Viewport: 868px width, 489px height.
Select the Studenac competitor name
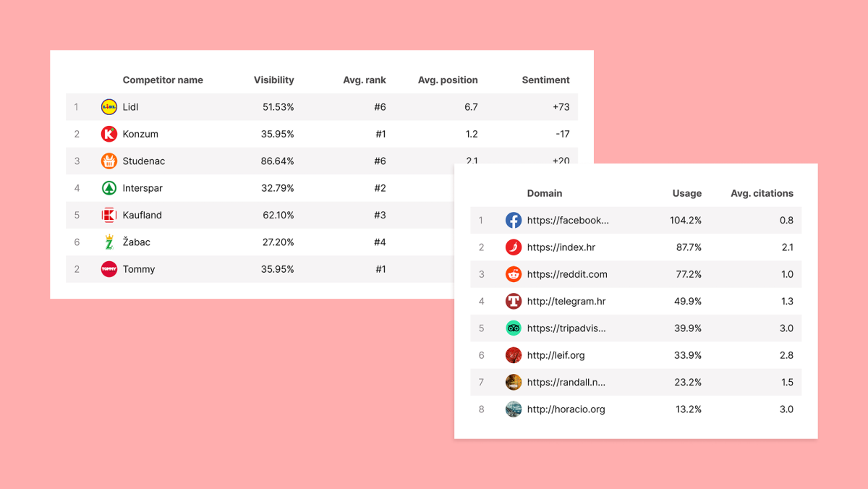[144, 161]
